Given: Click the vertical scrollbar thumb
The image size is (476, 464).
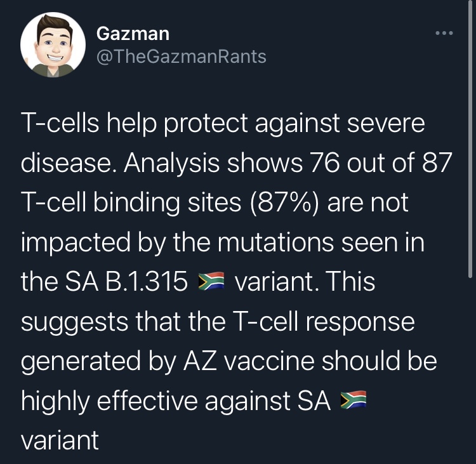Looking at the screenshot, I should tap(470, 139).
